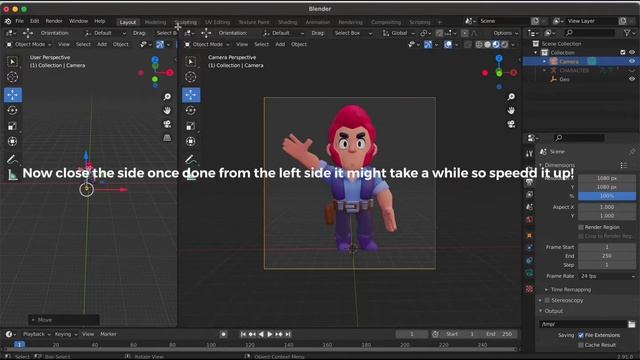The width and height of the screenshot is (640, 360).
Task: Select the Select Box tool in User Perspective viewport
Action: (x=13, y=62)
